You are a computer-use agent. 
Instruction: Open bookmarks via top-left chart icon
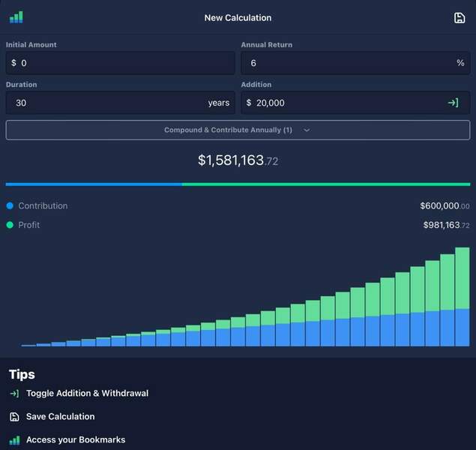[x=16, y=17]
